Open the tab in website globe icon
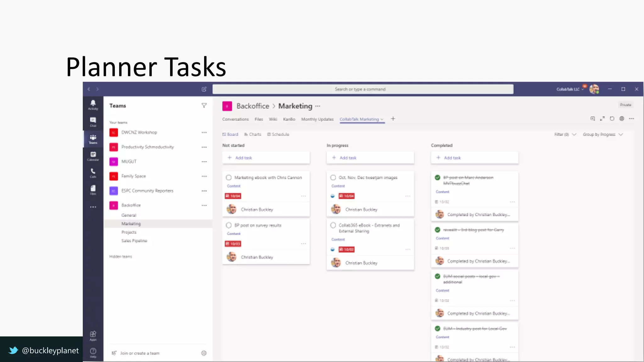 [x=622, y=119]
